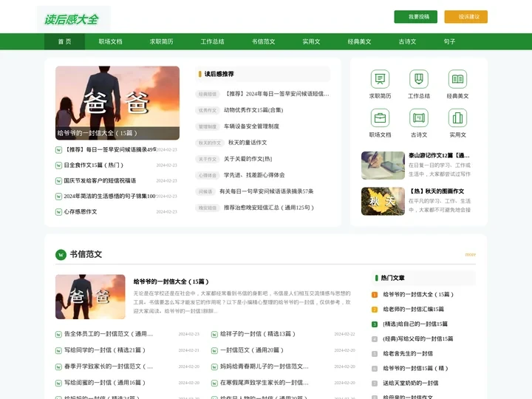Click the 热门文章 section heading
This screenshot has width=532, height=399.
coord(392,279)
